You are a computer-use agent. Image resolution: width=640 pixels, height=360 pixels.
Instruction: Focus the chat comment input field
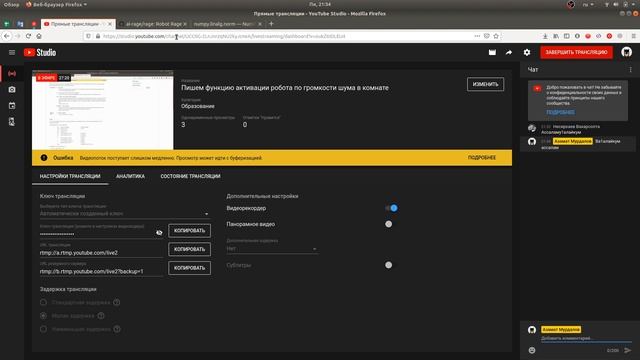coord(586,338)
